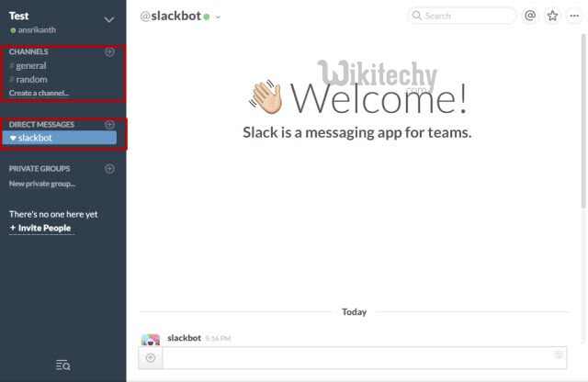588x382 pixels.
Task: Open the quick switcher icon at sidebar bottom
Action: pos(62,365)
